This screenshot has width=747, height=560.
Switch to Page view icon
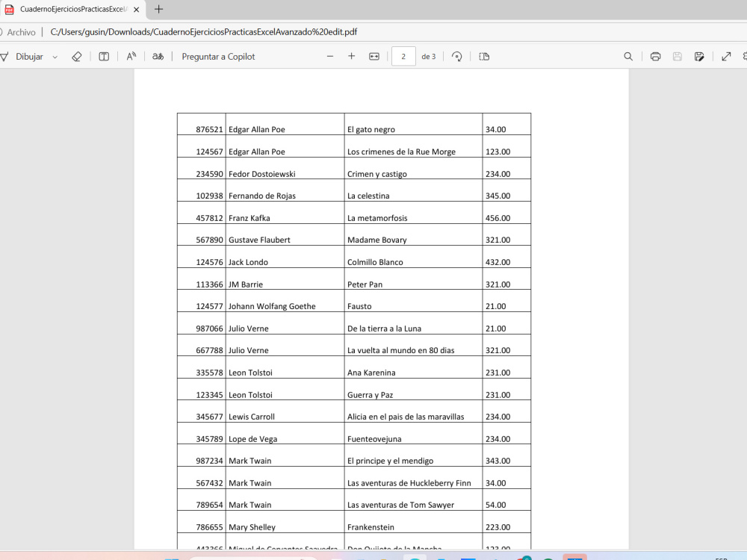[484, 57]
